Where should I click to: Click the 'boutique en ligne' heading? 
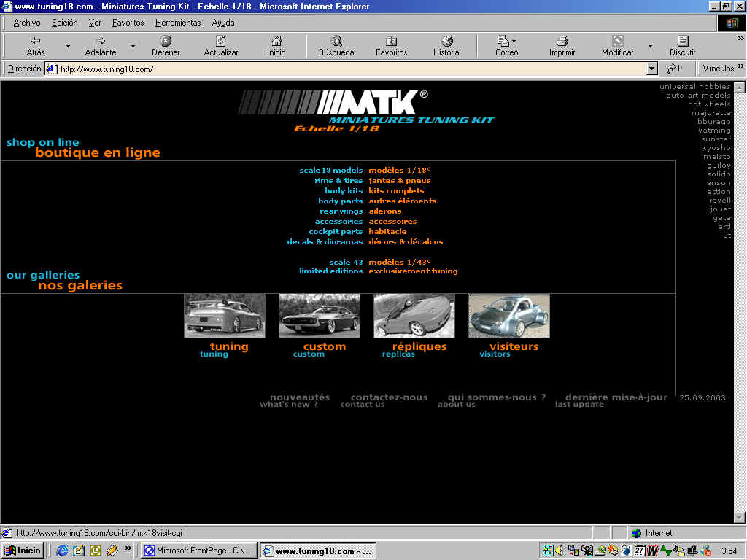pyautogui.click(x=98, y=153)
